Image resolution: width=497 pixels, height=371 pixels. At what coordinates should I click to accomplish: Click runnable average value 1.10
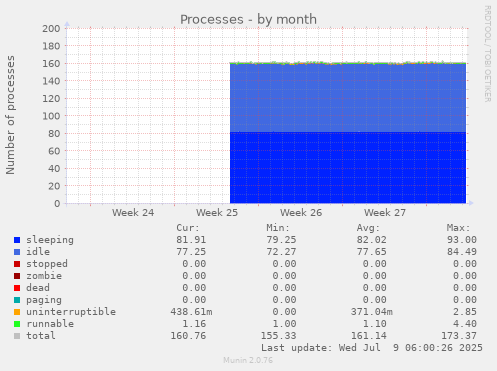click(375, 324)
